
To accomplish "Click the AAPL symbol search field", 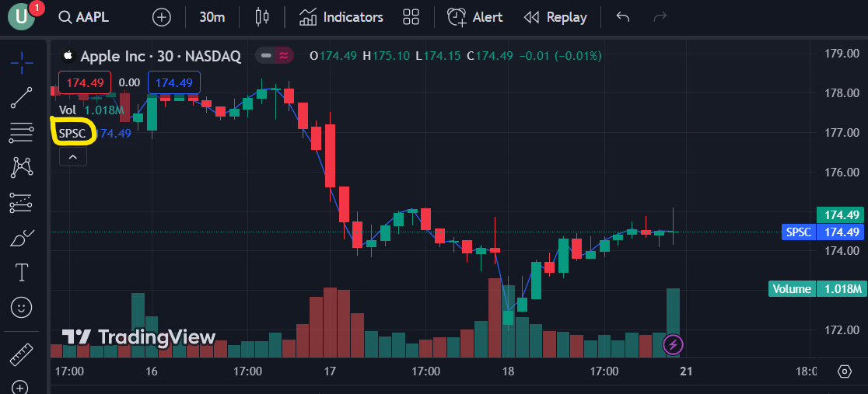I will click(x=84, y=17).
